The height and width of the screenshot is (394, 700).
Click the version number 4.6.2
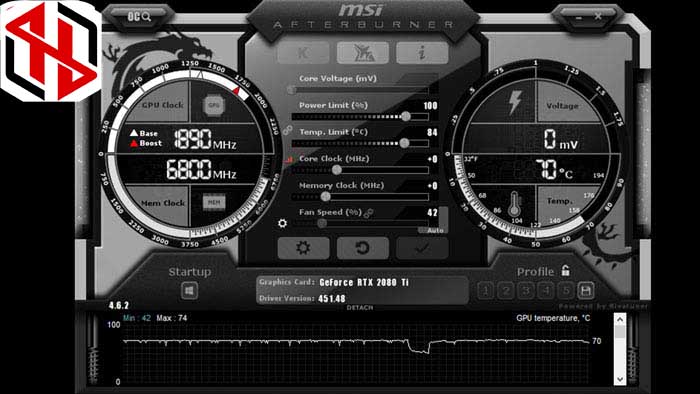click(x=119, y=306)
